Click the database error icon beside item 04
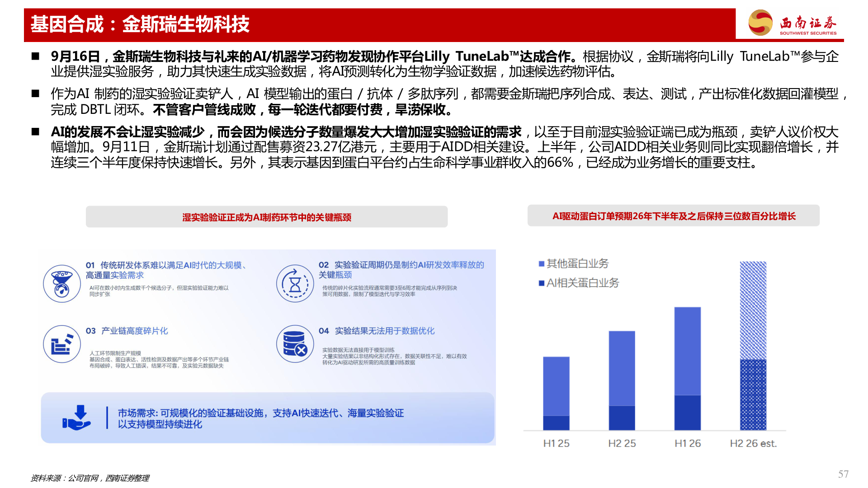868x488 pixels. coord(295,344)
